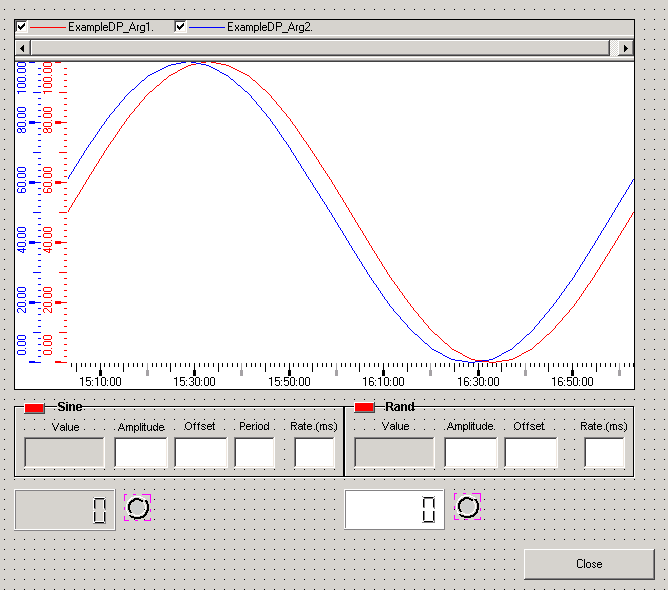Click the trend's left scroll arrow
Screen dimensions: 668x590
coord(23,47)
